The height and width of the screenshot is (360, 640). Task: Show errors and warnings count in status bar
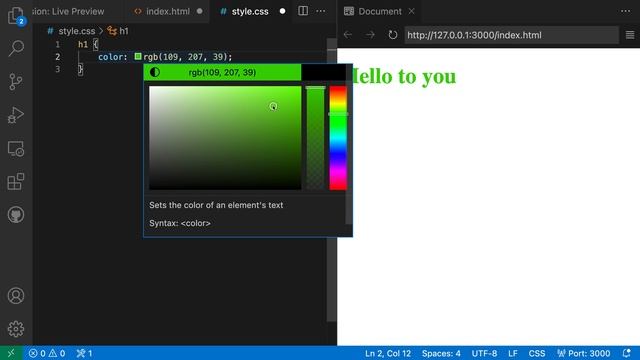[47, 353]
